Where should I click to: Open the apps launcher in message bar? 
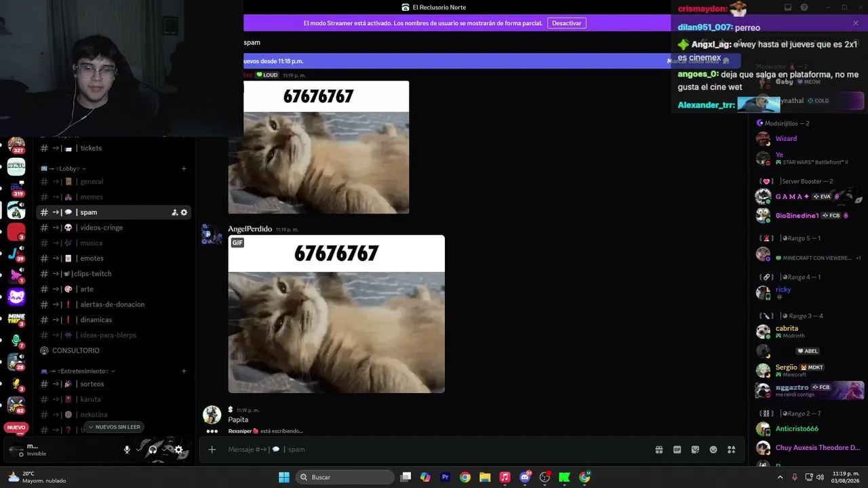coord(732,449)
